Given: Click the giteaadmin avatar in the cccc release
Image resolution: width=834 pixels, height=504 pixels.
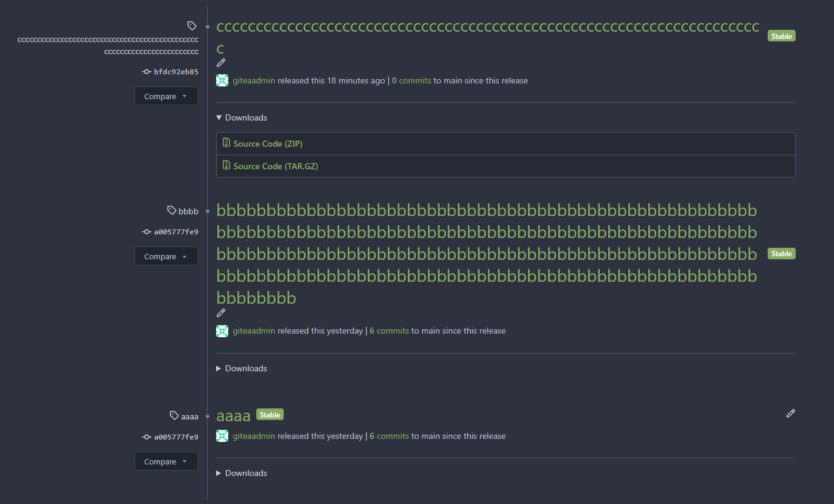Looking at the screenshot, I should [222, 80].
